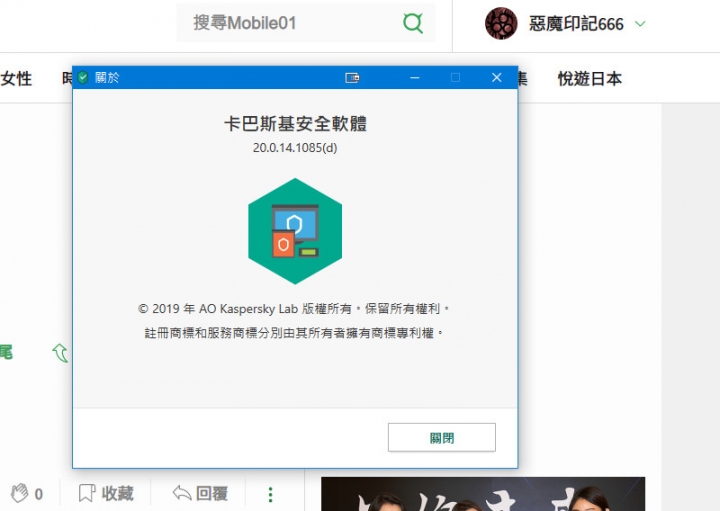
Task: Click the green up arrow icon left of dialog
Action: 60,353
